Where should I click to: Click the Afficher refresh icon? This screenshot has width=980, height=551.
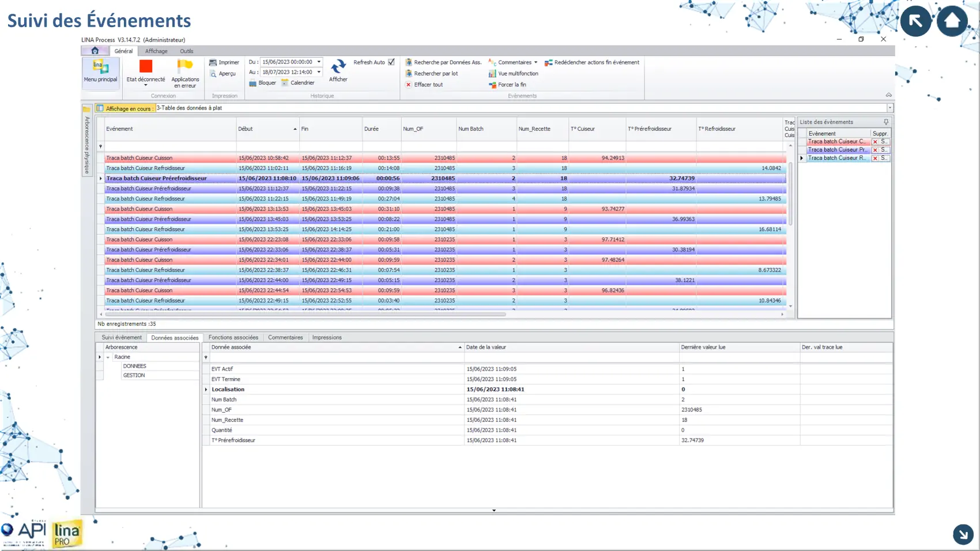pyautogui.click(x=338, y=67)
